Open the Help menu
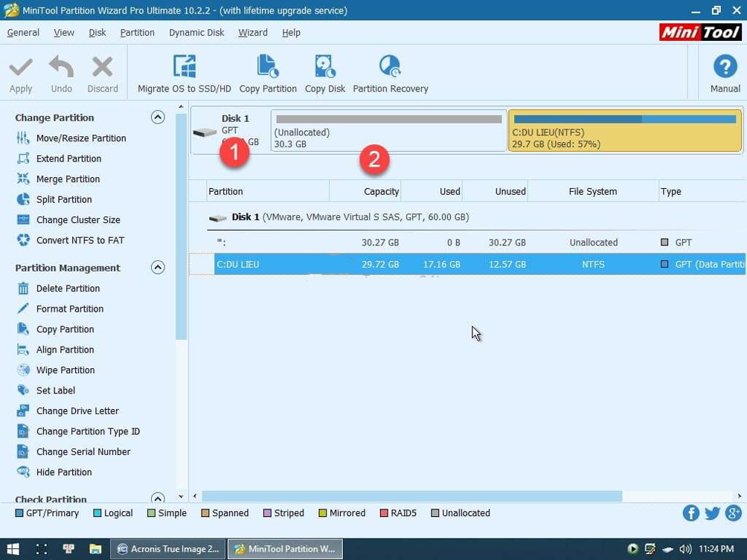 (291, 33)
